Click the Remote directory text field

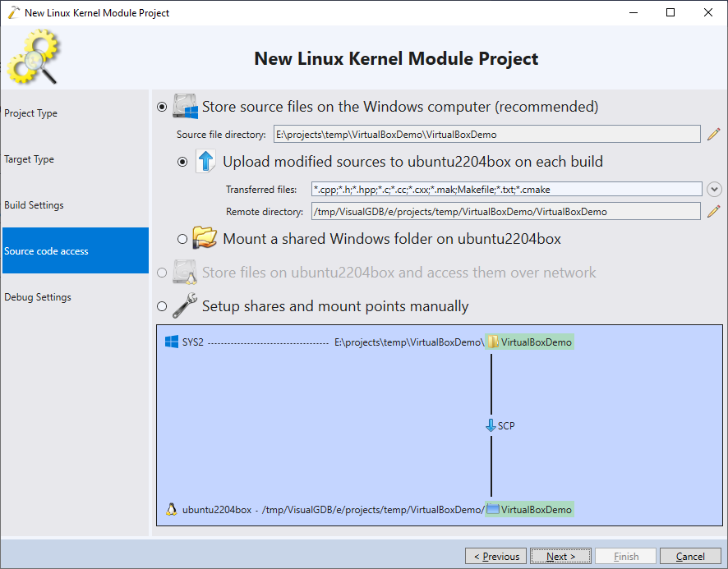(x=505, y=212)
